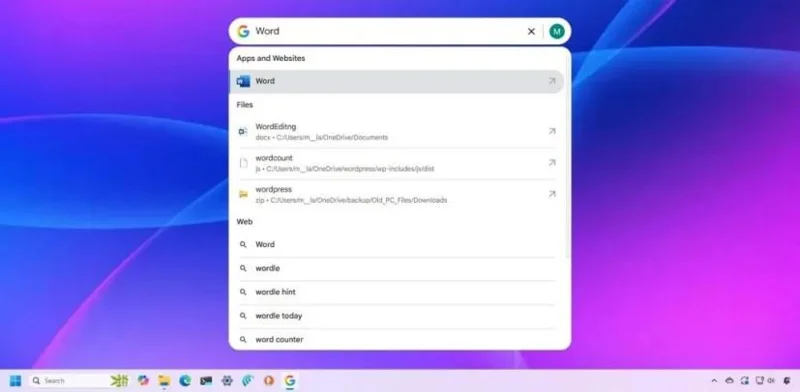Screen dimensions: 800x392
Task: Click the network icon in the system tray
Action: point(759,381)
